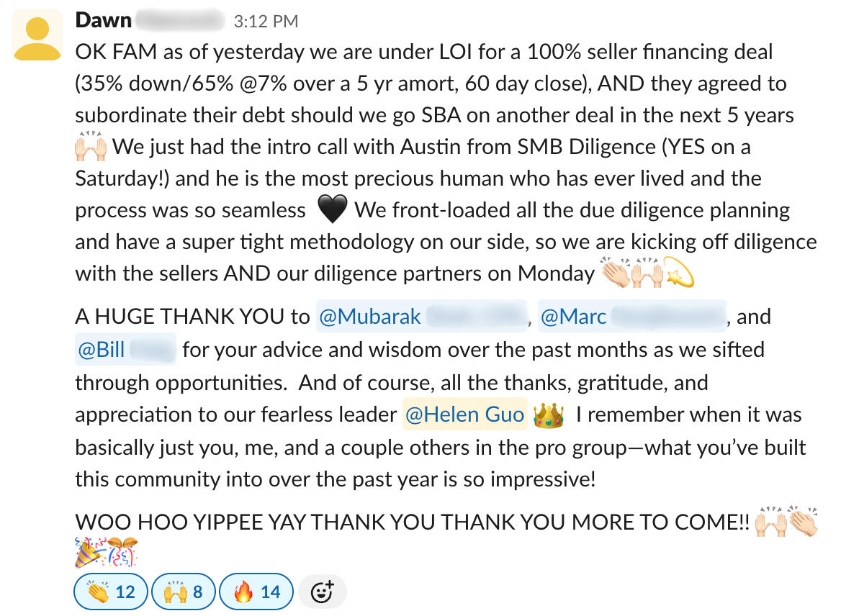841x616 pixels.
Task: Toggle the fire reaction with 14
Action: click(256, 592)
